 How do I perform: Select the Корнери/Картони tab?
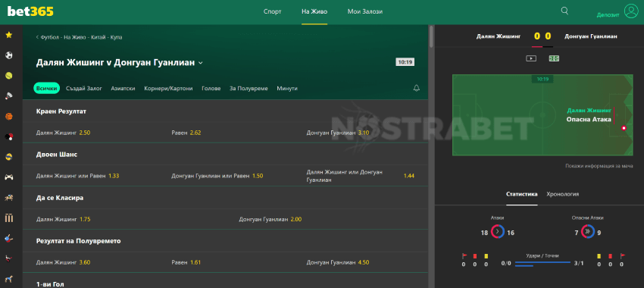pyautogui.click(x=168, y=89)
